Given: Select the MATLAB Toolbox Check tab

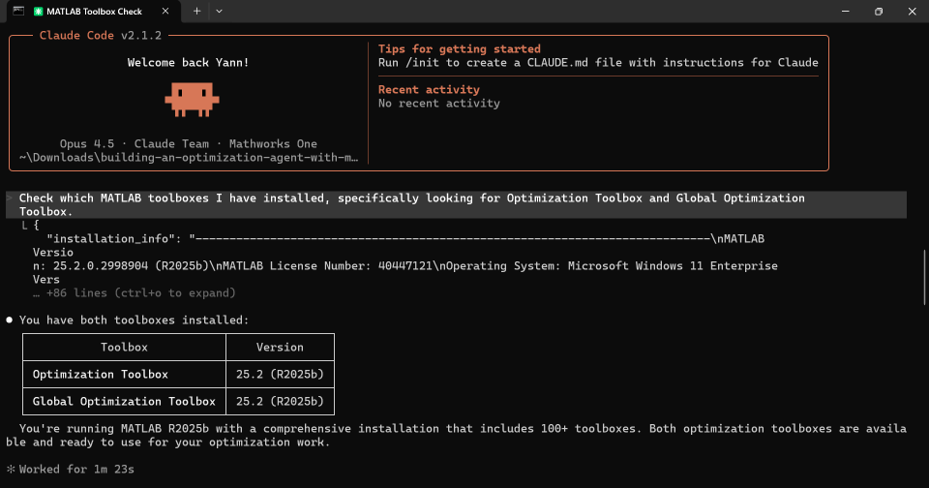Looking at the screenshot, I should coord(98,11).
